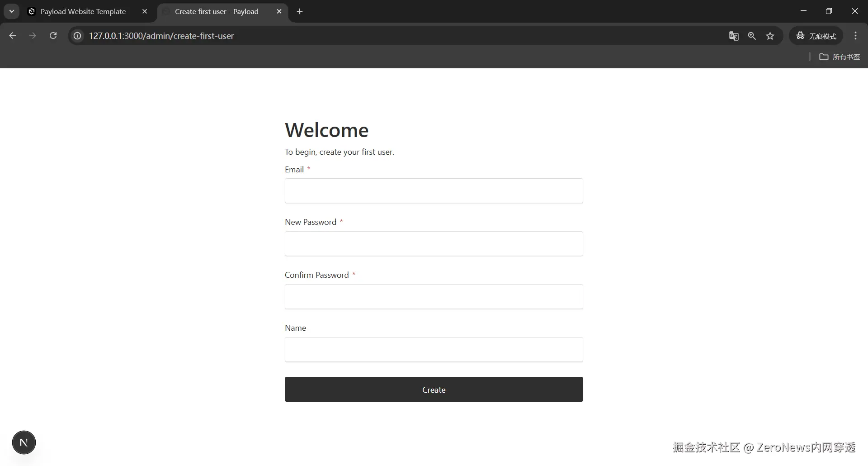Viewport: 868px width, 466px height.
Task: Focus the Email input field
Action: pyautogui.click(x=434, y=191)
